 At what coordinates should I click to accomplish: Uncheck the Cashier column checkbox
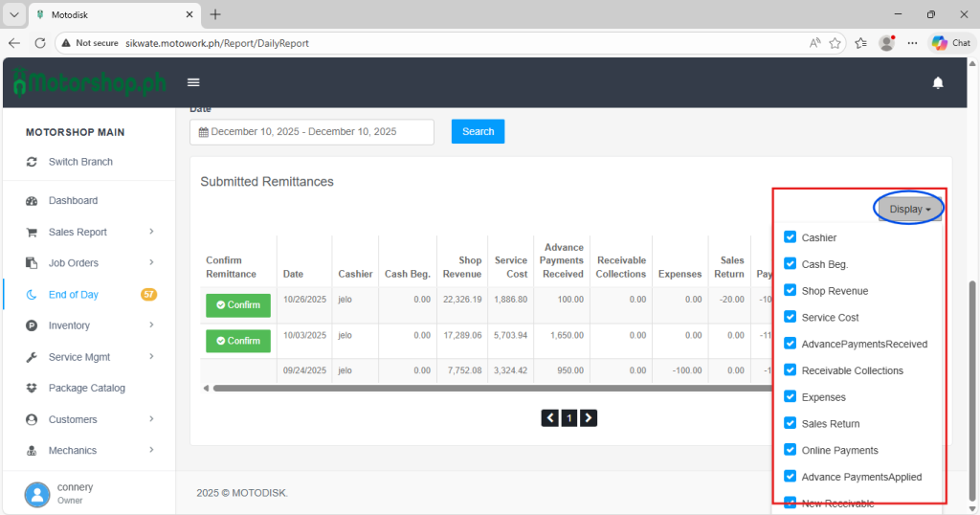790,237
